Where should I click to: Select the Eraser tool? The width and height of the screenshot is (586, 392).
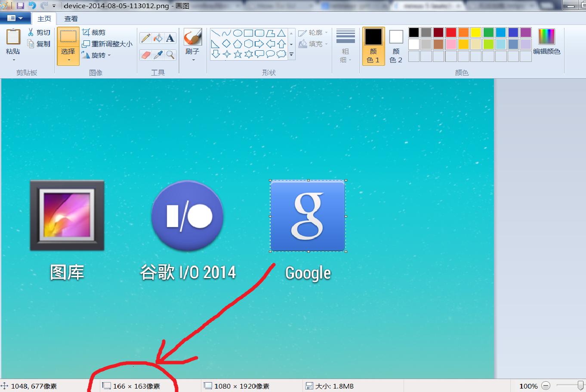pos(145,54)
